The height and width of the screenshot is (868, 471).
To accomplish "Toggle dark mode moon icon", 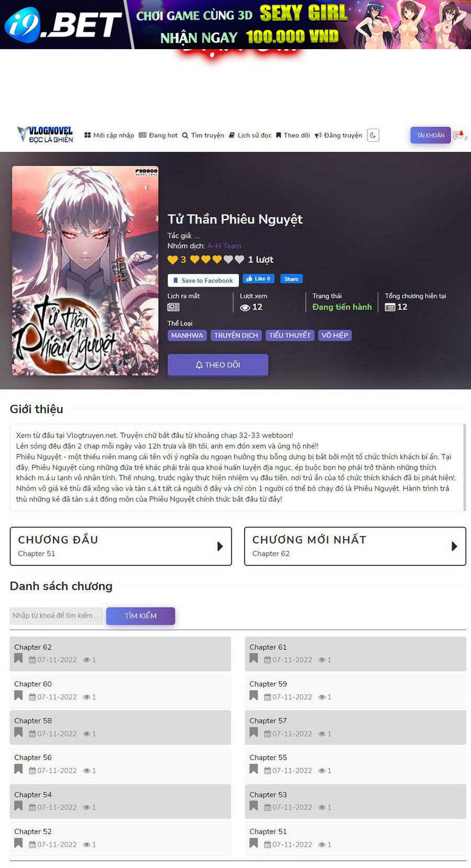I will 373,135.
